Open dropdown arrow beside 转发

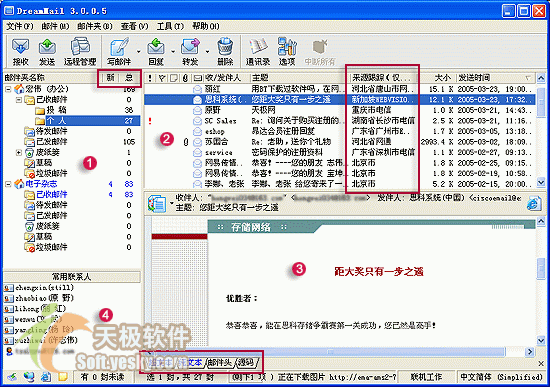pyautogui.click(x=207, y=52)
